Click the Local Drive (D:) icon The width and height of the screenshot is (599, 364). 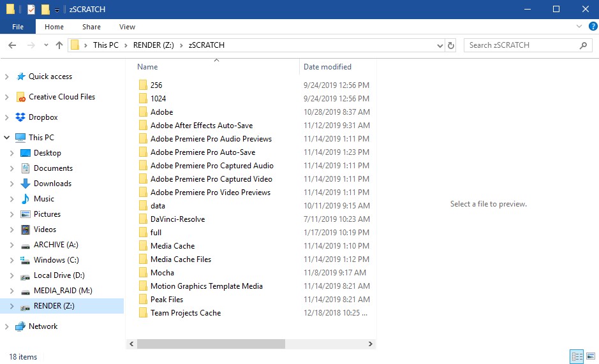(26, 276)
